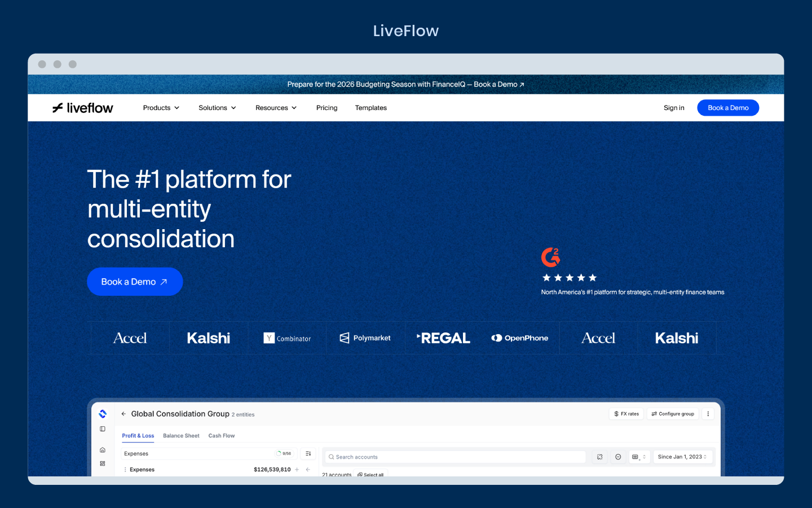The image size is (812, 508).
Task: Click the unlink/broken-link icon button
Action: (x=600, y=457)
